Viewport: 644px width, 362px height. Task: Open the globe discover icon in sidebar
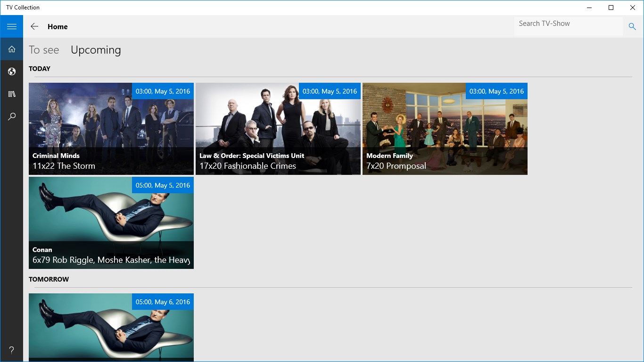pos(11,72)
